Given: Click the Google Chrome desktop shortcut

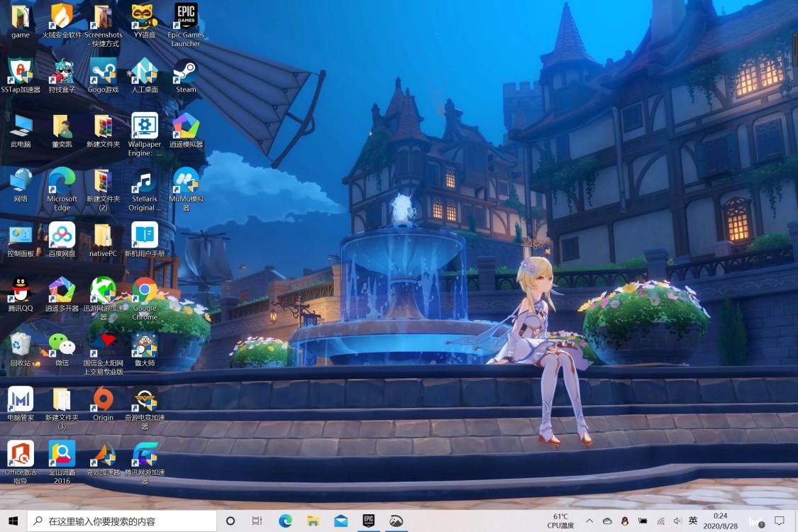Looking at the screenshot, I should tap(145, 299).
